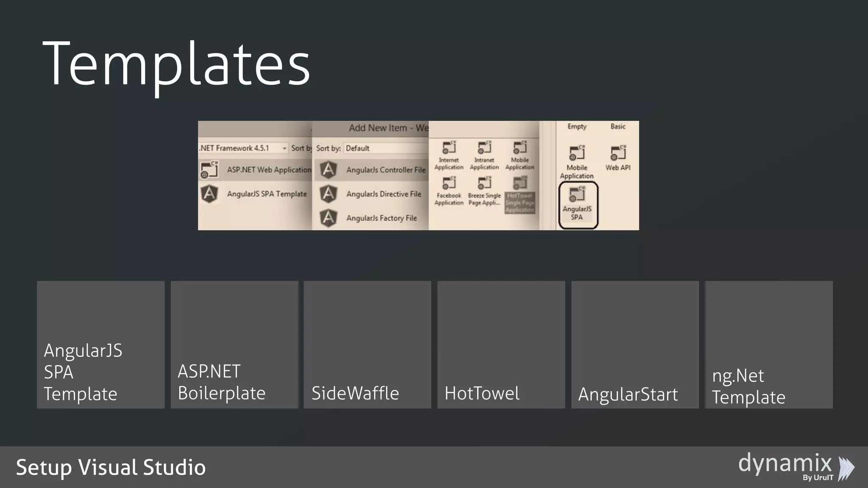Open the ng.Net Template tile
The width and height of the screenshot is (868, 488).
pyautogui.click(x=769, y=345)
